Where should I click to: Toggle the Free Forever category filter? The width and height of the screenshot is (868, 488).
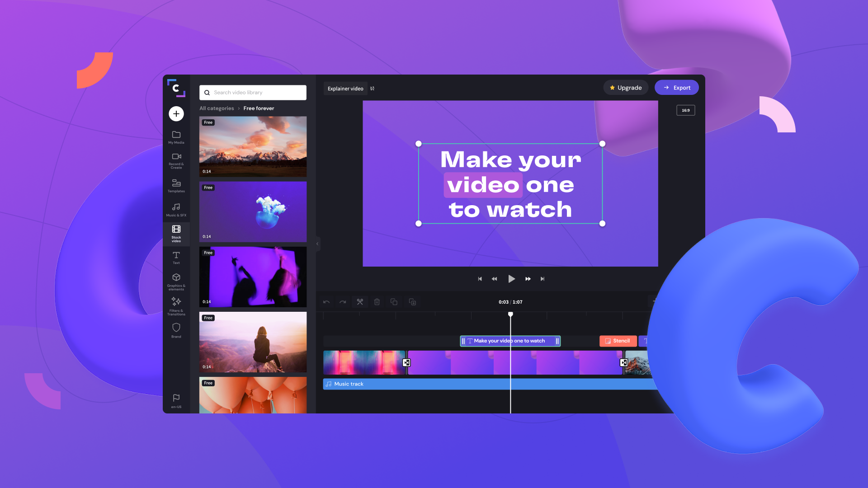258,108
